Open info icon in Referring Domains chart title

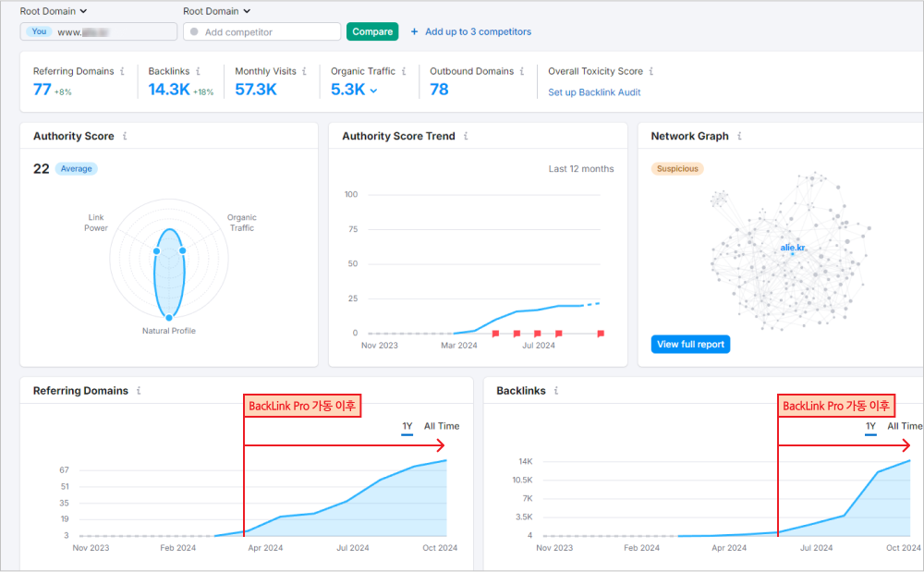[139, 391]
